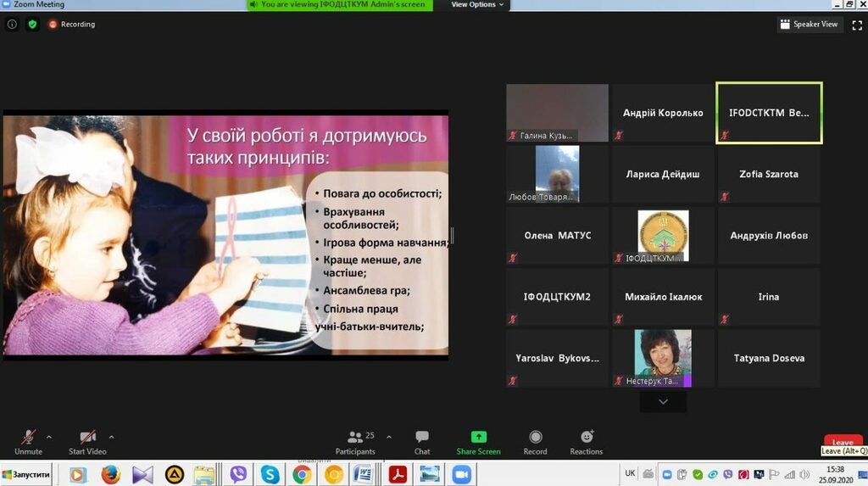Screen dimensions: 868x486
Task: Click the green encryption shield icon
Action: 32,25
